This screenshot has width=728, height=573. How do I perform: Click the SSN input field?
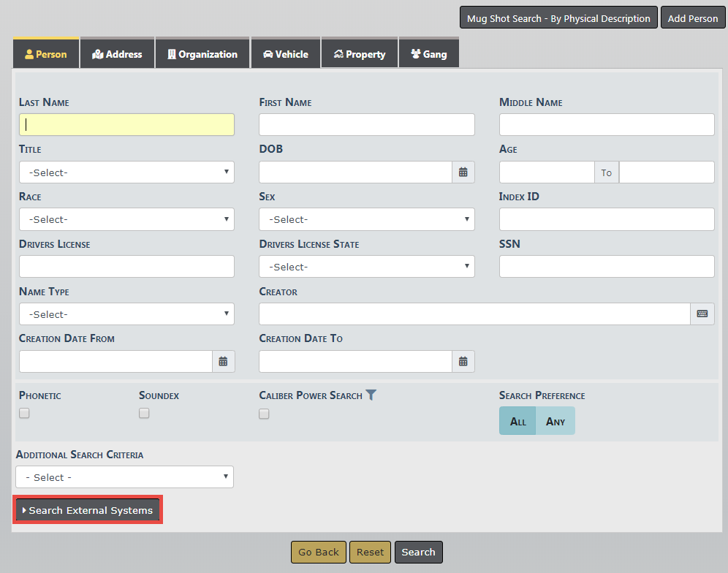(x=606, y=267)
